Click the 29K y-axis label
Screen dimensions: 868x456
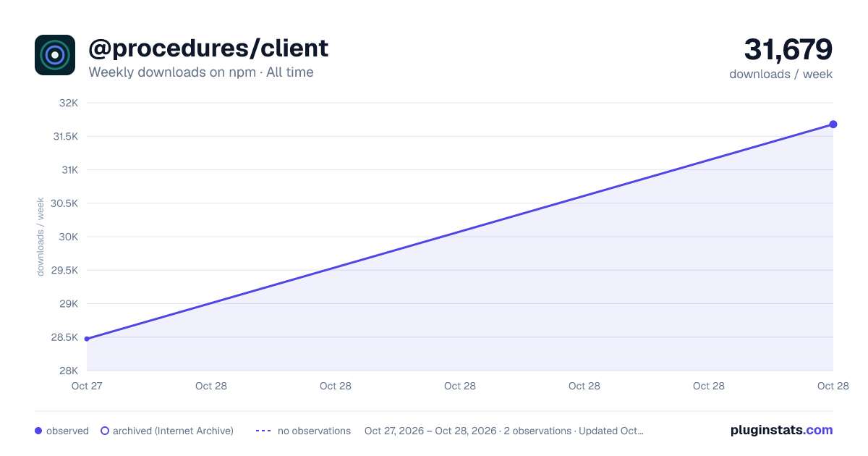69,304
